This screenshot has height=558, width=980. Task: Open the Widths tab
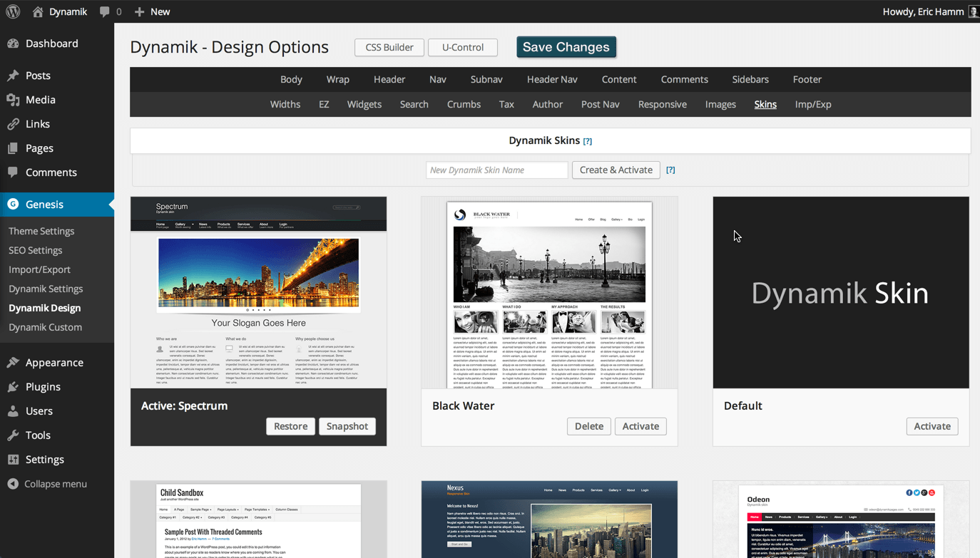(x=285, y=104)
